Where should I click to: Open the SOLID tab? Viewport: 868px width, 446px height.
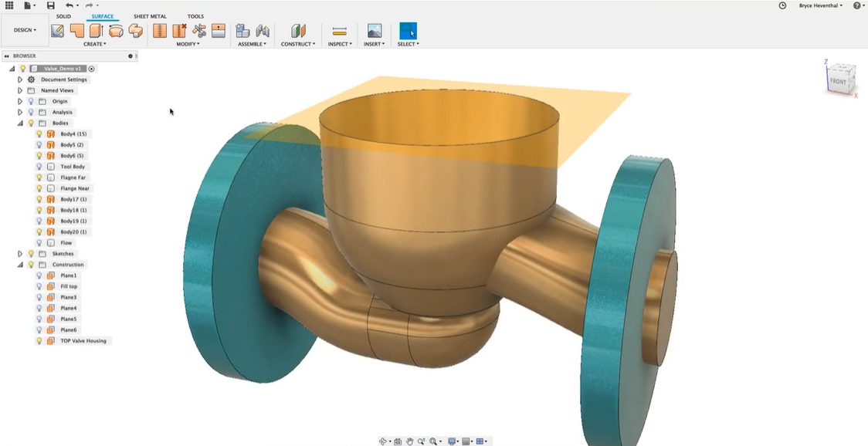point(63,16)
